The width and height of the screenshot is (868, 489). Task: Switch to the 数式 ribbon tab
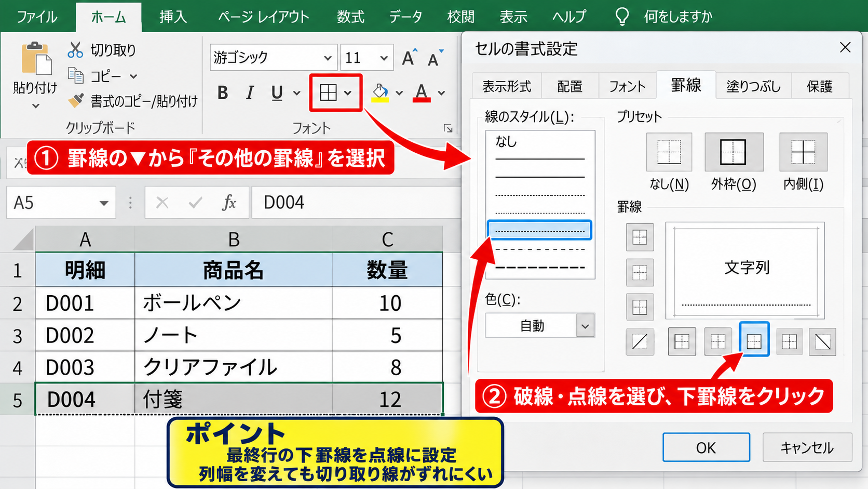coord(350,17)
